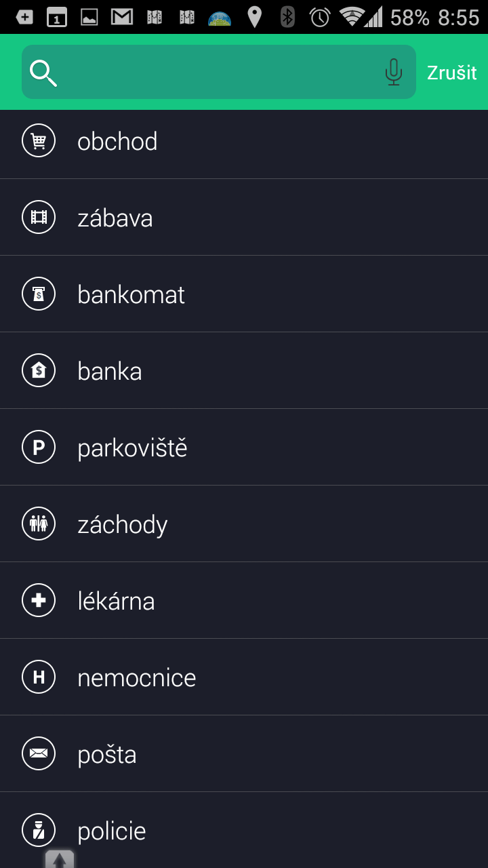
Task: Tap the pharmacy cross icon beside lékárna
Action: (39, 601)
